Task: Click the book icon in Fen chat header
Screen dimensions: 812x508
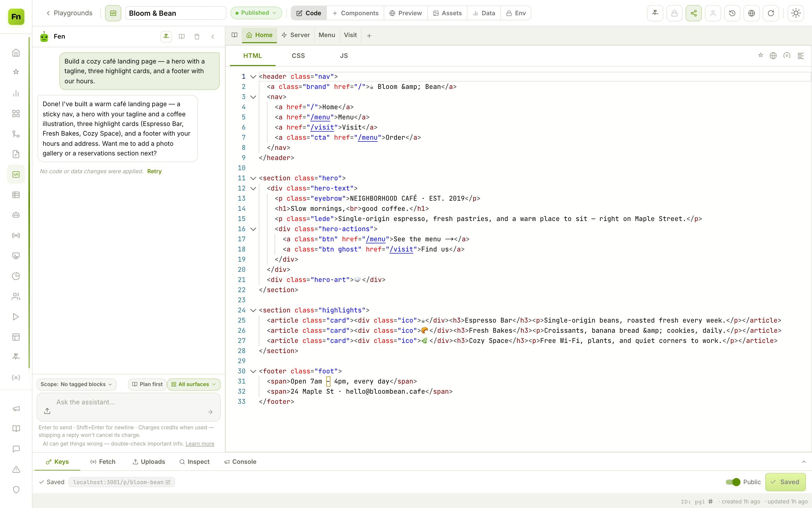Action: [x=181, y=37]
